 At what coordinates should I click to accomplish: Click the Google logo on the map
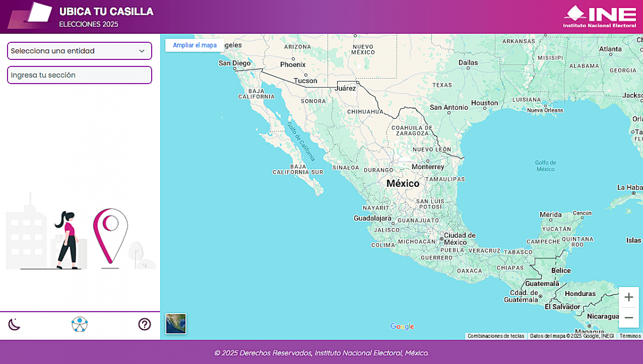(x=402, y=327)
